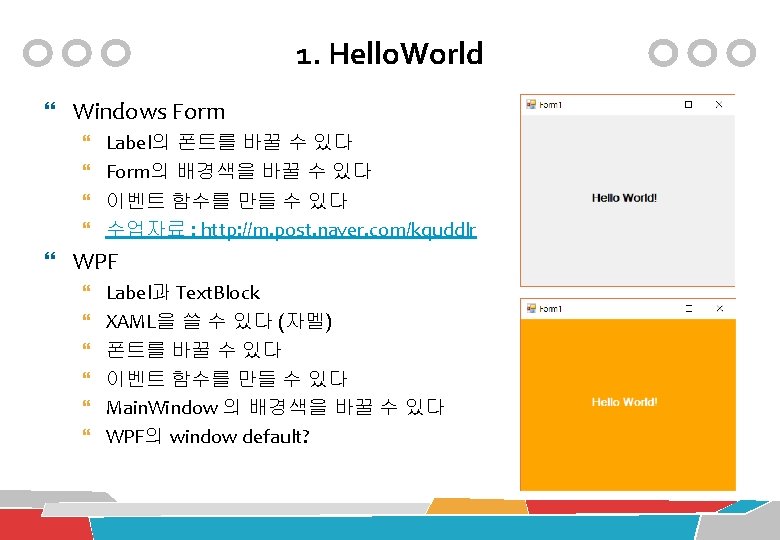
Task: Close the orange Form1 window
Action: pos(719,308)
